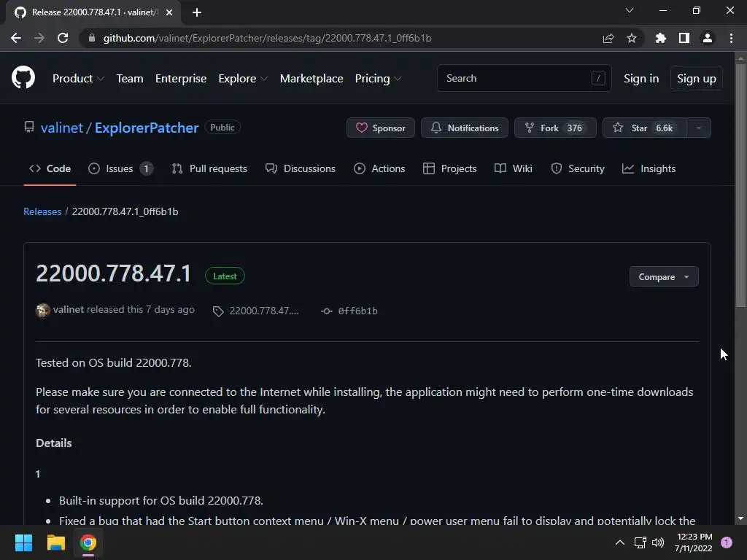Open Enterprise in top navigation
The width and height of the screenshot is (747, 560).
pos(181,79)
